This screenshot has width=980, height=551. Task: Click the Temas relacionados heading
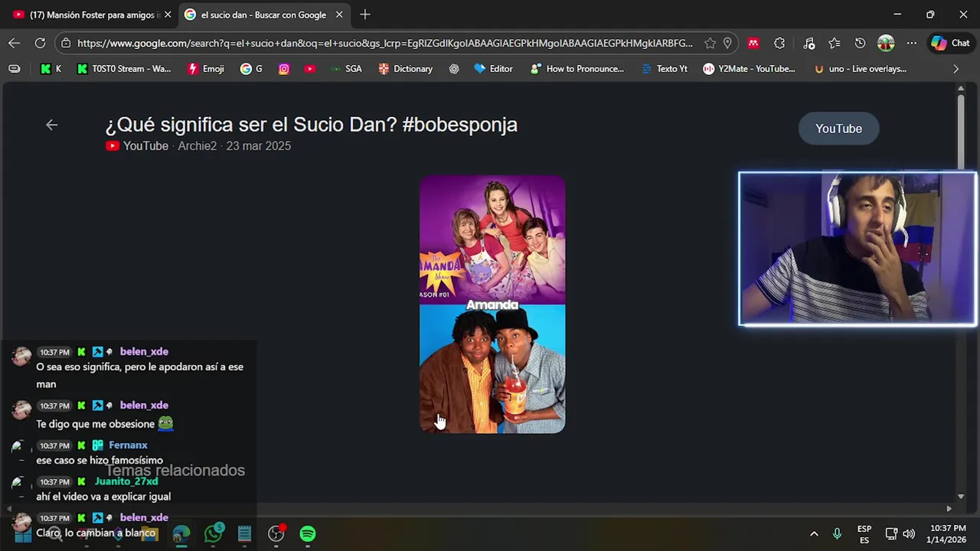(175, 471)
